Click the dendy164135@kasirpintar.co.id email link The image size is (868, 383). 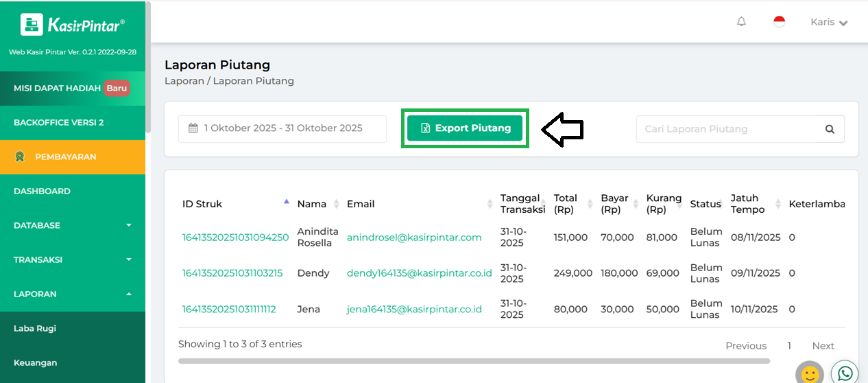coord(419,273)
